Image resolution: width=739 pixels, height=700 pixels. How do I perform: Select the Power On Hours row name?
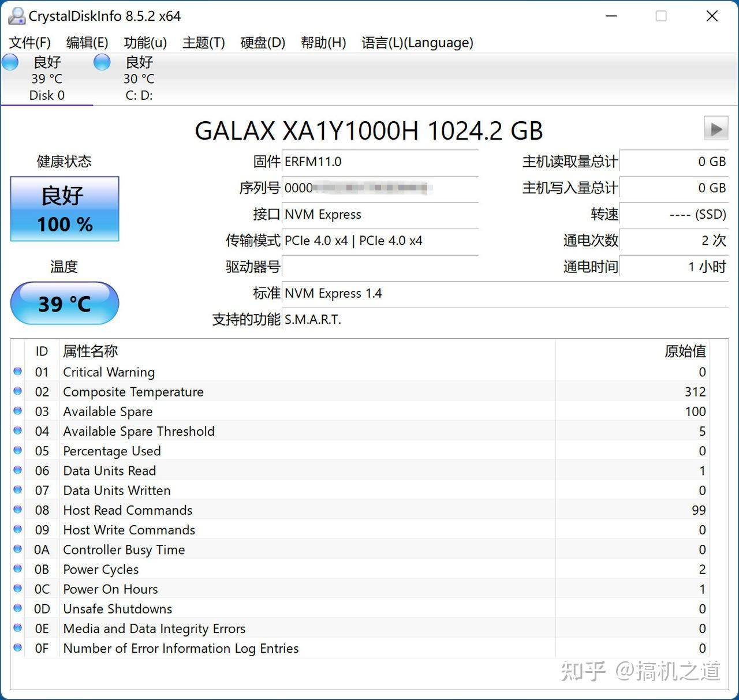point(110,589)
